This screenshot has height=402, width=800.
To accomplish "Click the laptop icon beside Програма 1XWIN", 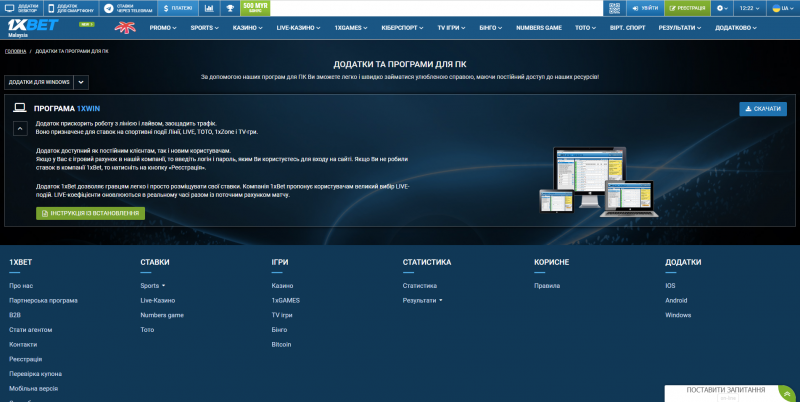I will (20, 108).
